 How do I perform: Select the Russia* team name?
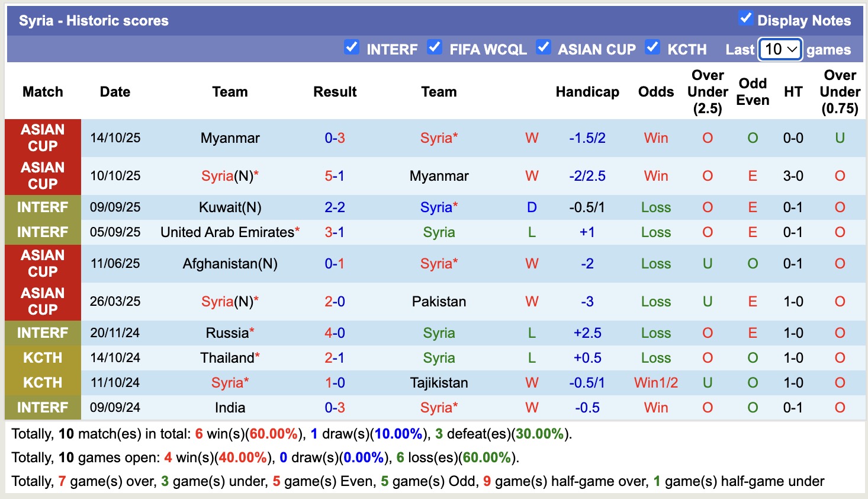pos(230,332)
